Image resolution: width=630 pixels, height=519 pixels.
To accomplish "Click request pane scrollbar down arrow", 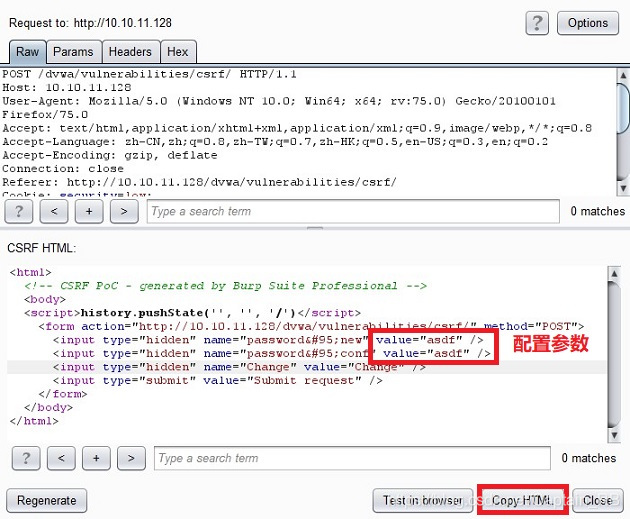I will point(623,188).
